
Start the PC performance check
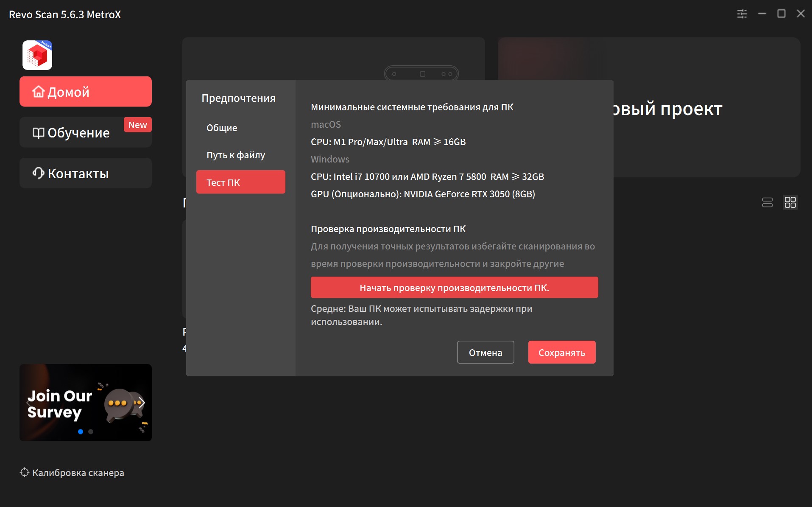[x=455, y=288]
